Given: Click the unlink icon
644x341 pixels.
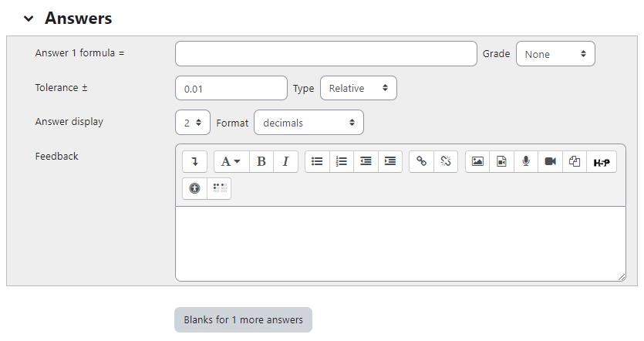Looking at the screenshot, I should (445, 161).
